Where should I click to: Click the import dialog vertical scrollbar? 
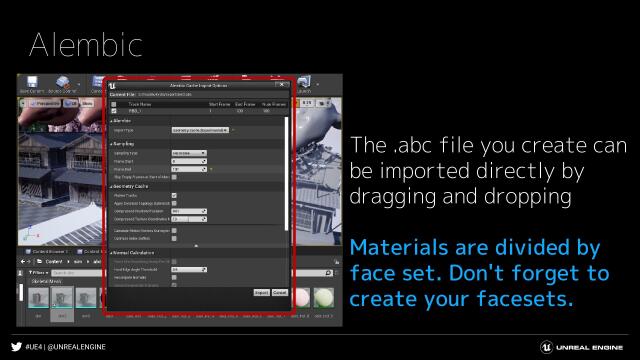click(287, 173)
